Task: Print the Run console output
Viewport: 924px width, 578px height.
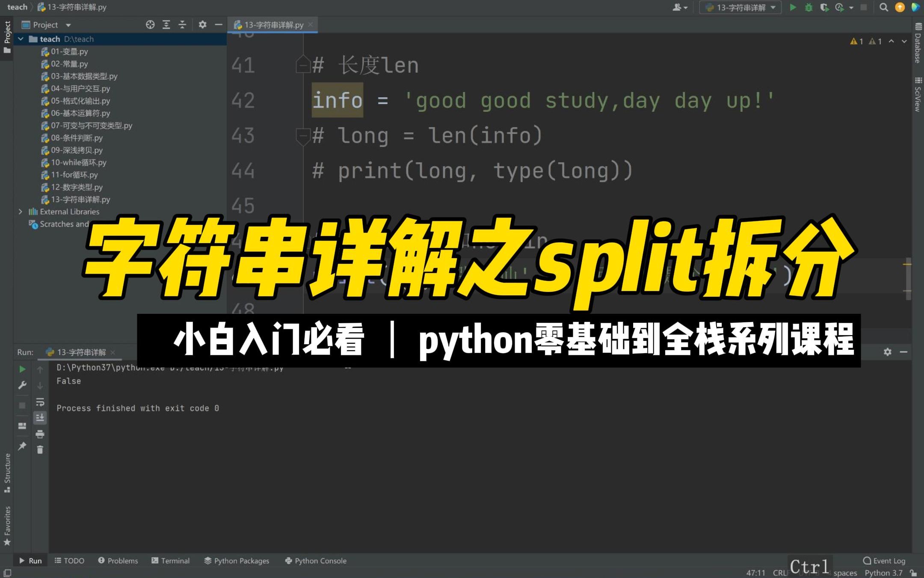Action: 40,434
